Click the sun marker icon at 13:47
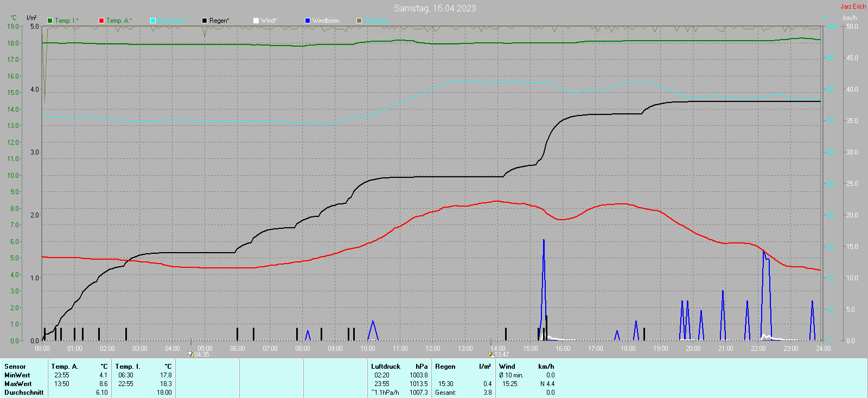The image size is (868, 398). [x=490, y=354]
